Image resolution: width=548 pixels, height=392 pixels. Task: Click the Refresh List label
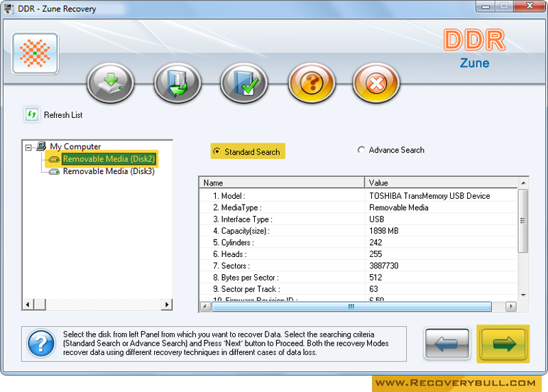(63, 115)
